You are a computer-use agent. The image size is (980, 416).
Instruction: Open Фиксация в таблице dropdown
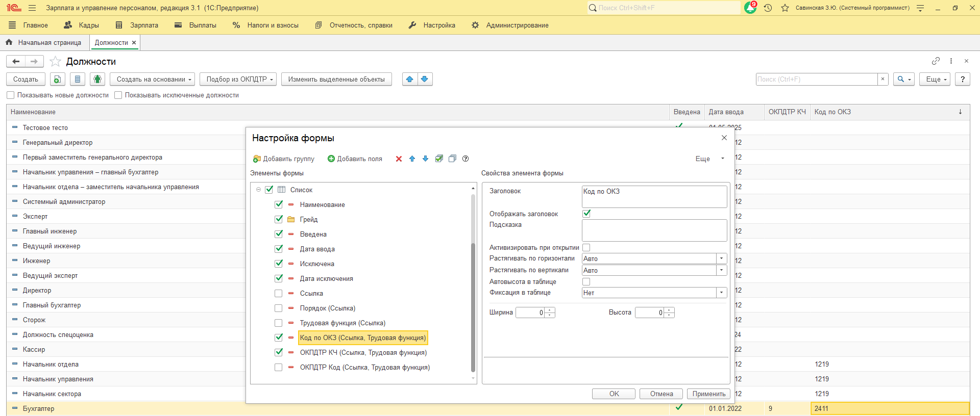tap(721, 293)
